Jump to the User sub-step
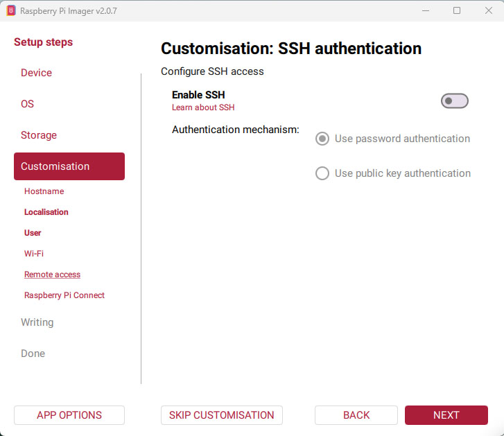 tap(33, 233)
